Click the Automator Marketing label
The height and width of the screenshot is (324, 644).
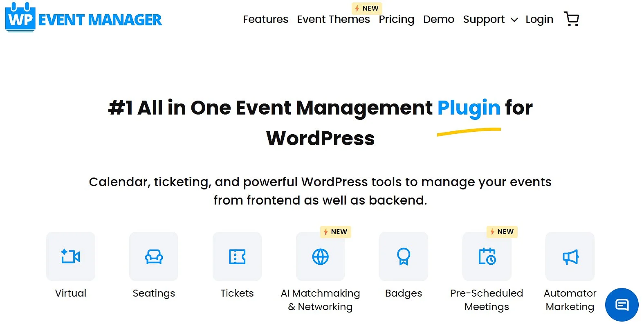570,300
